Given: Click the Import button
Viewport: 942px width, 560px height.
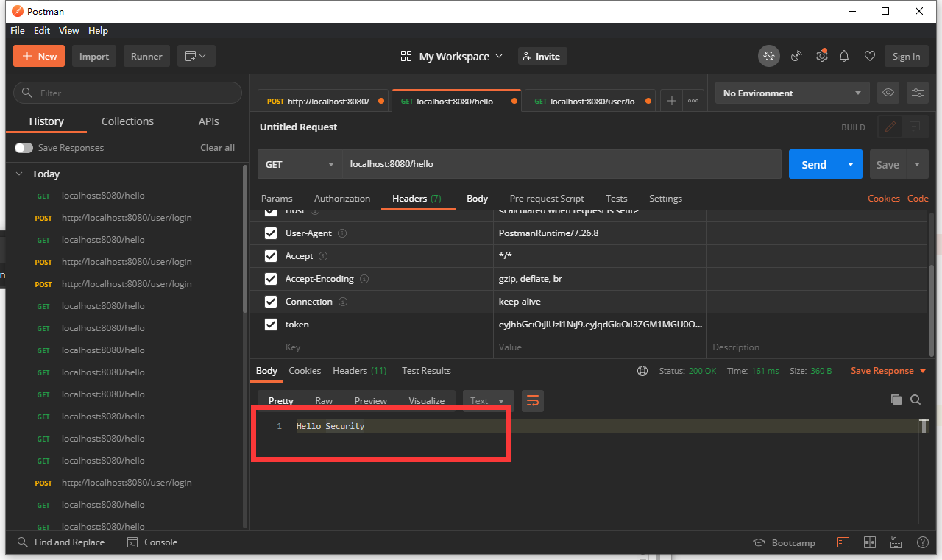Looking at the screenshot, I should pyautogui.click(x=94, y=56).
